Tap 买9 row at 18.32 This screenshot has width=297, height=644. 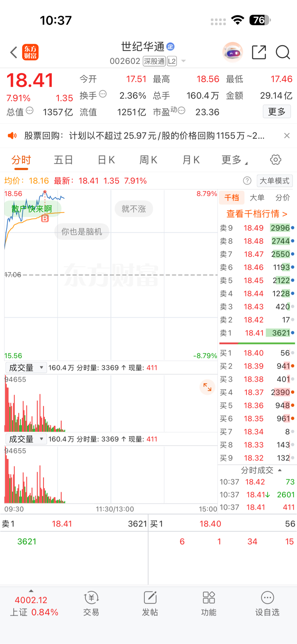(257, 458)
